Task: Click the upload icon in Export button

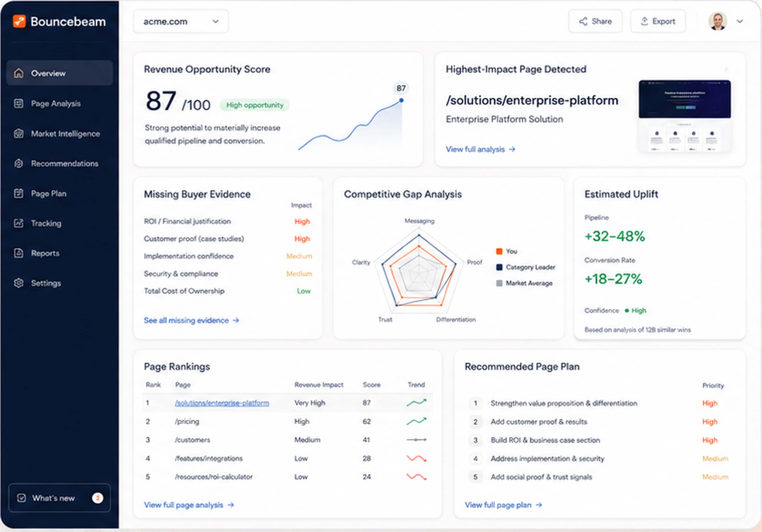Action: click(x=644, y=21)
